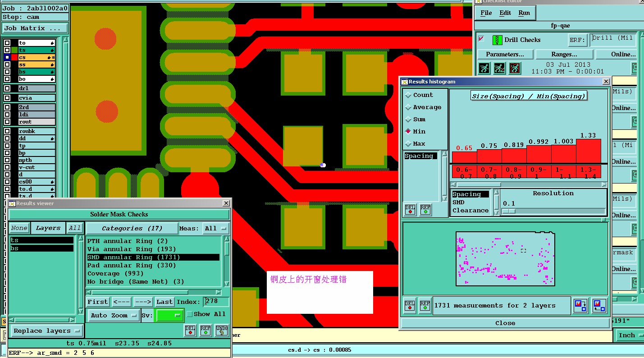This screenshot has height=358, width=644.
Task: Click the Index input field
Action: point(217,302)
